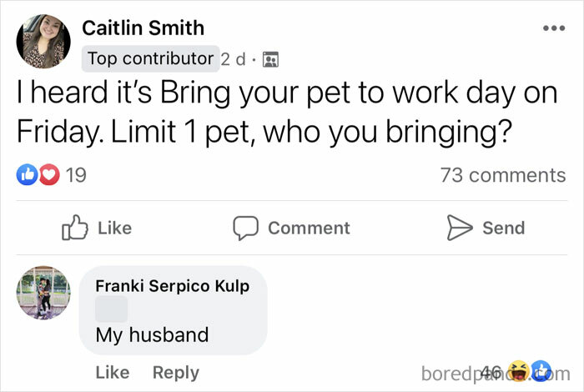Click the blue thumbs-up reaction on the comment

tap(541, 372)
